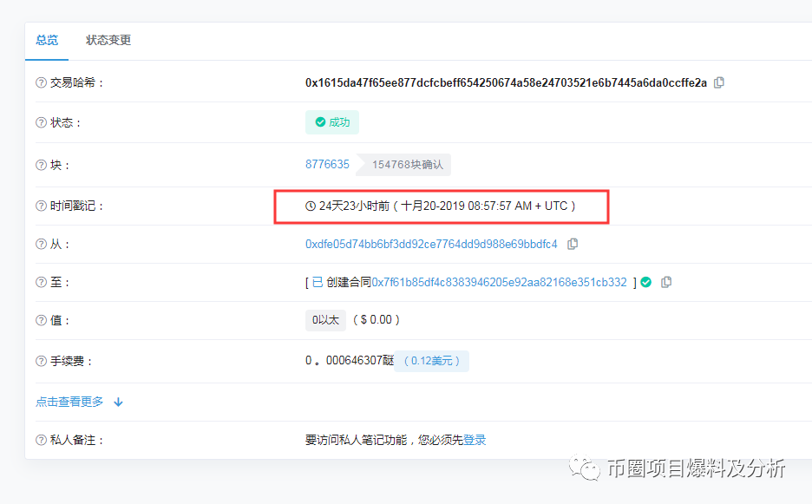Select the transaction hash text 0x1615da47f65ee
The height and width of the screenshot is (504, 812).
pyautogui.click(x=506, y=83)
